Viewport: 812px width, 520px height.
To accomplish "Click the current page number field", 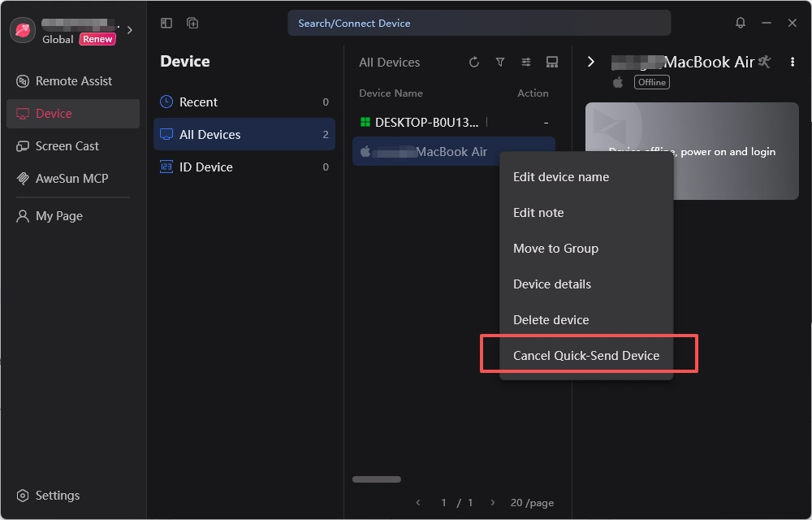I will pyautogui.click(x=444, y=503).
